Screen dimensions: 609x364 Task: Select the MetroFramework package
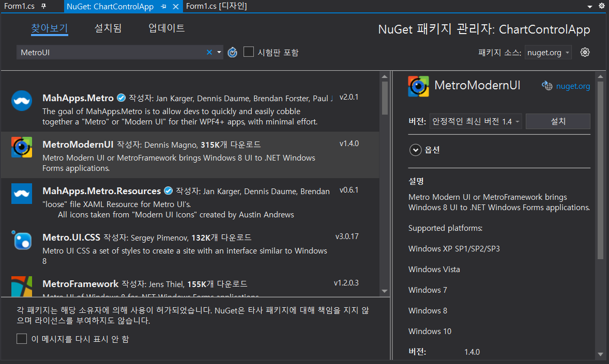(x=190, y=284)
